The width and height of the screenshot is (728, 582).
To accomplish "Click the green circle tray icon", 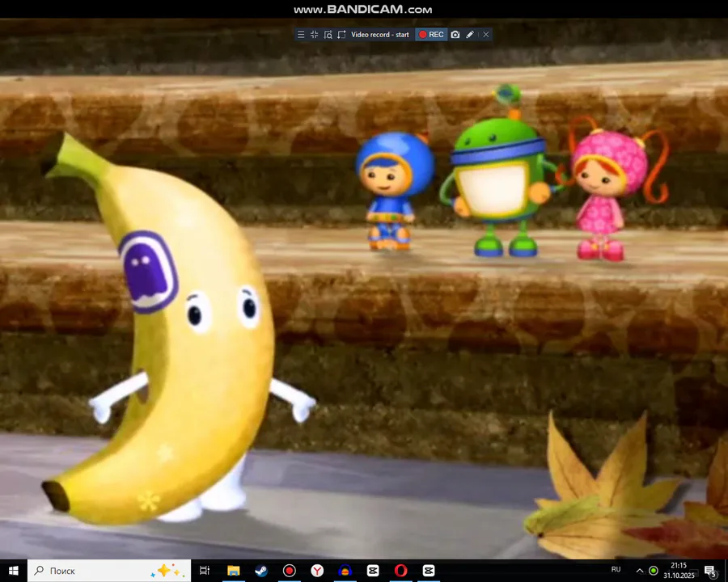I will pos(654,571).
